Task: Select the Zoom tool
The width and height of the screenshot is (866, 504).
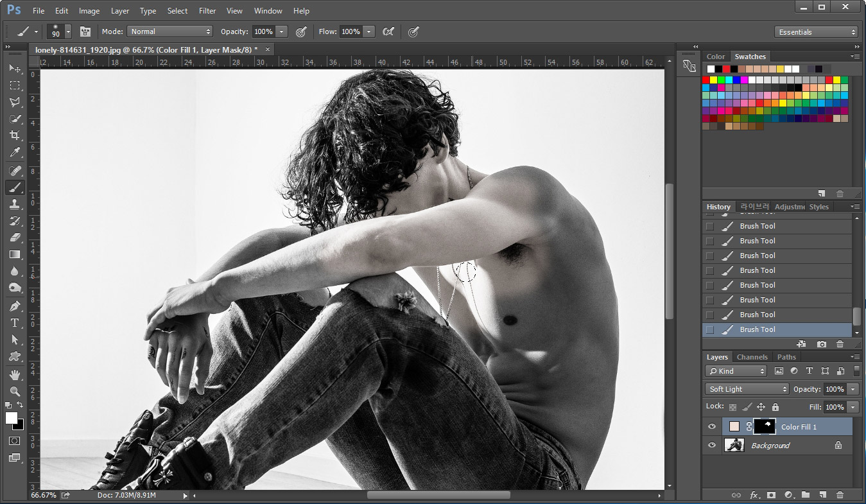Action: coord(15,391)
